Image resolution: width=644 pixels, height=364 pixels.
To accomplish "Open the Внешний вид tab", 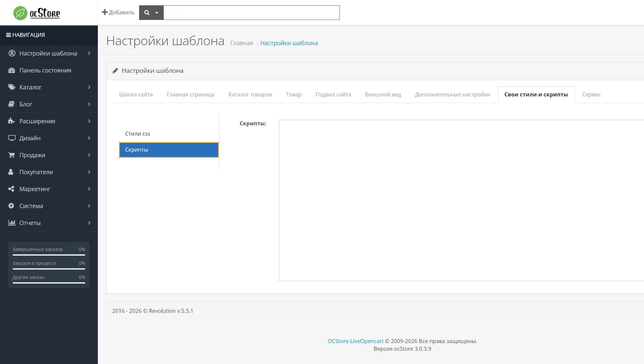I will [383, 94].
